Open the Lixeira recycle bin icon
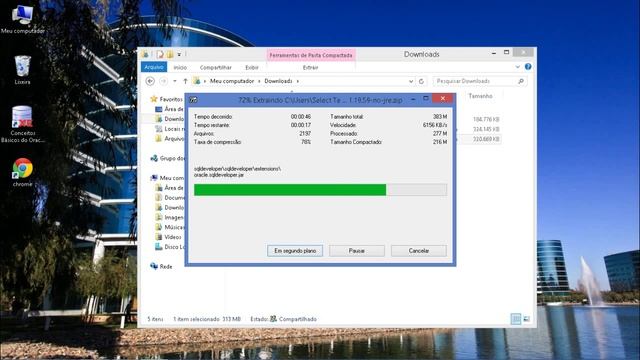Viewport: 640px width, 360px height. pos(22,70)
